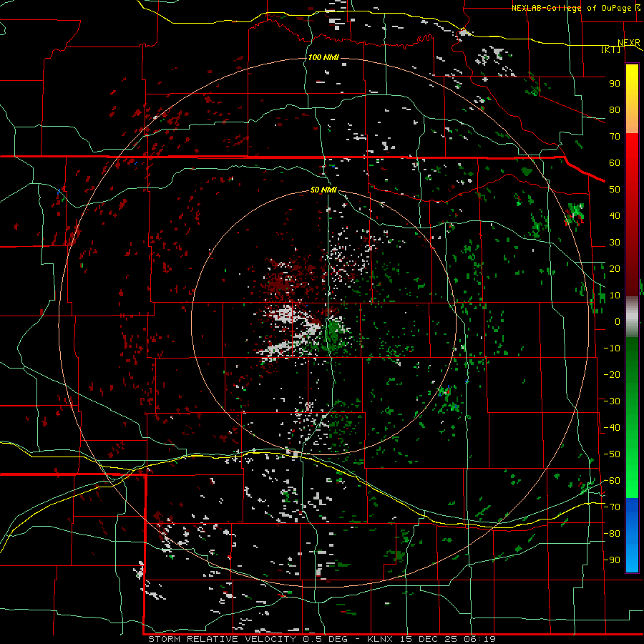The width and height of the screenshot is (644, 644).
Task: Click the -20 knot scale label
Action: click(612, 374)
